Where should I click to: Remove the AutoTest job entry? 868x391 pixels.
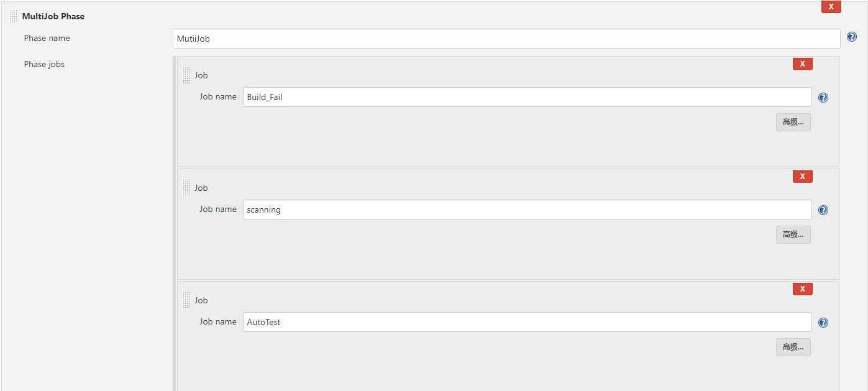pyautogui.click(x=802, y=289)
